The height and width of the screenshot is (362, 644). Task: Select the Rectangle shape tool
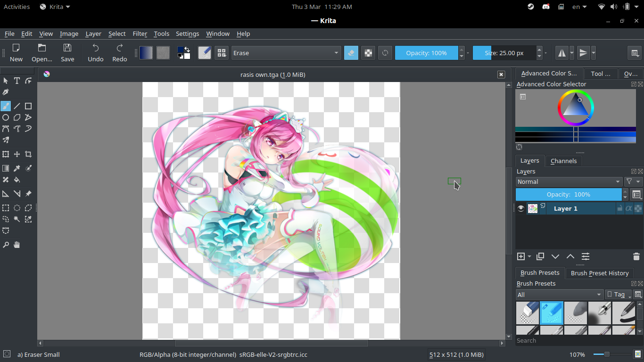[x=28, y=106]
